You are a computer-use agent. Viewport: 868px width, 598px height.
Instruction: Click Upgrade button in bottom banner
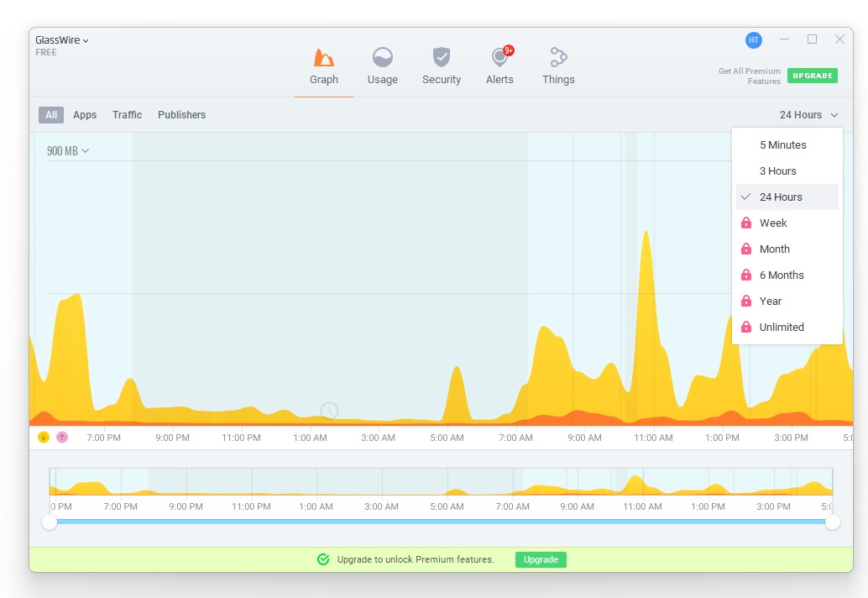(541, 559)
